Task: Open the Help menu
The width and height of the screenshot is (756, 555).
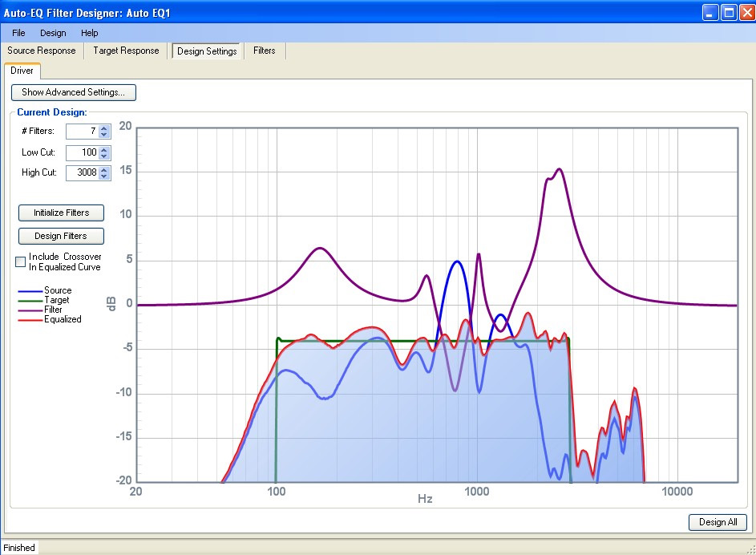Action: [x=90, y=33]
